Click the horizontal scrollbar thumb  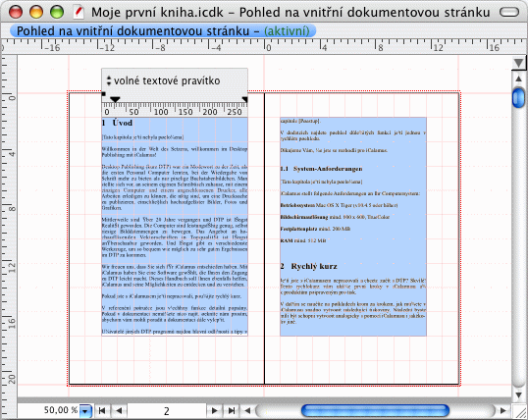(x=375, y=410)
